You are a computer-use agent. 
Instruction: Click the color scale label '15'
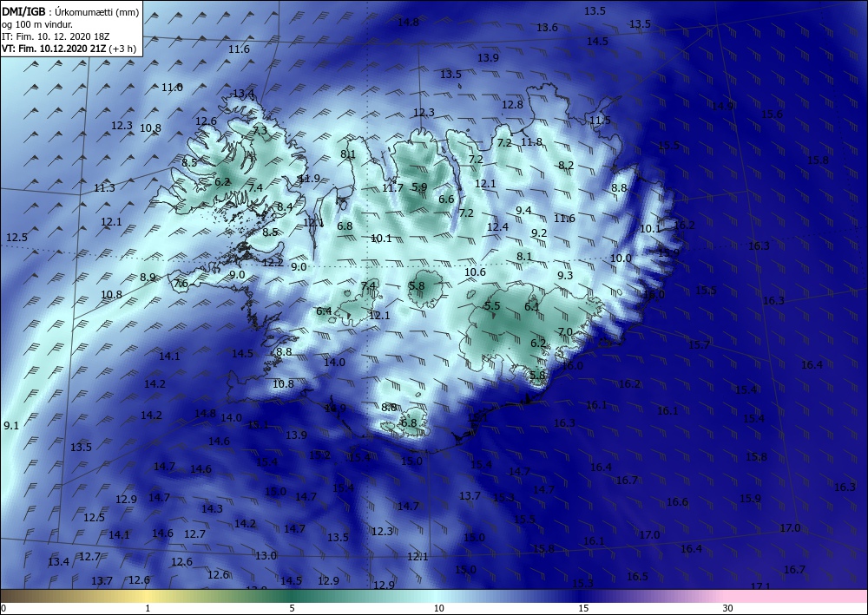(583, 608)
